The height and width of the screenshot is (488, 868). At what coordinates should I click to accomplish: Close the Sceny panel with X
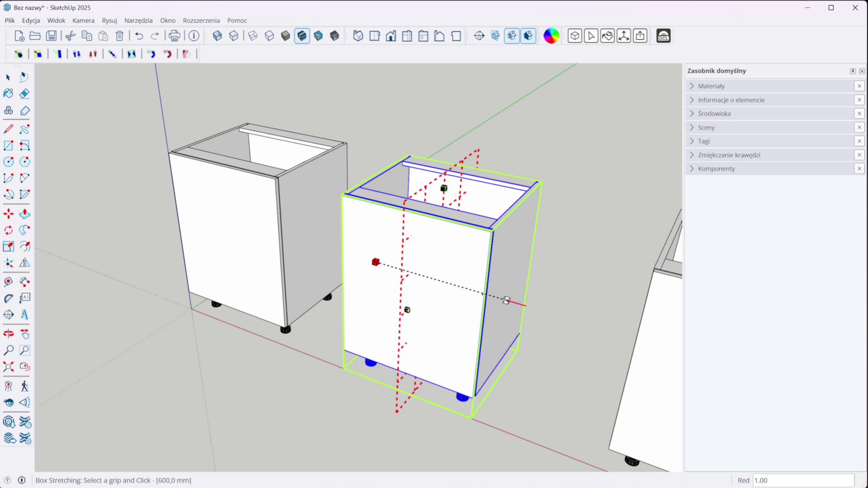[x=859, y=128]
